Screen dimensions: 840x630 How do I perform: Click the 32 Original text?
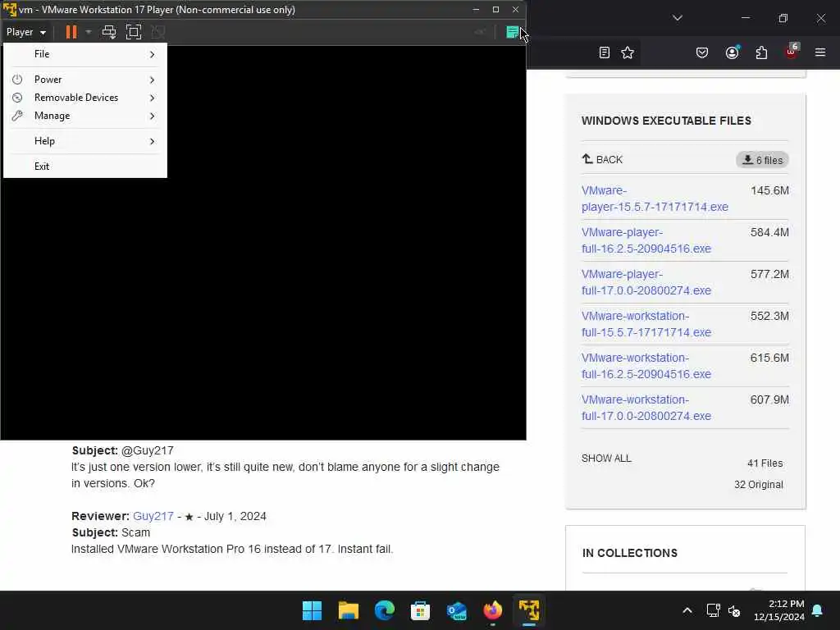click(x=759, y=484)
